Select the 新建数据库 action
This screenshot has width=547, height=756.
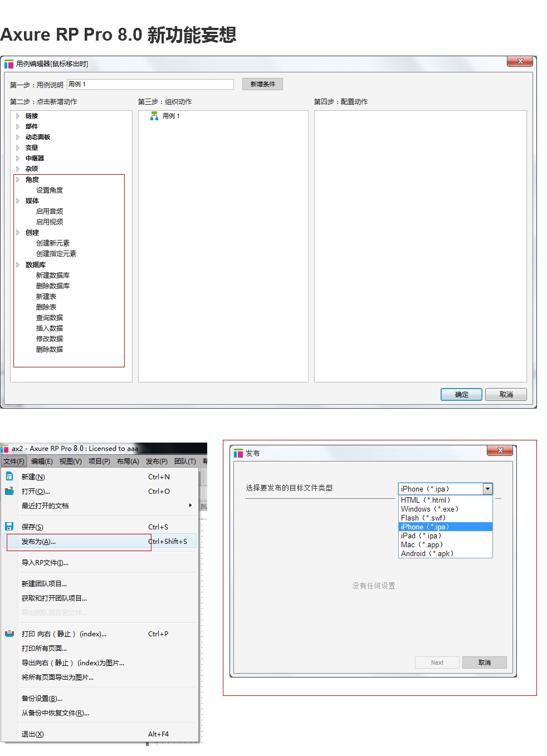click(x=53, y=275)
